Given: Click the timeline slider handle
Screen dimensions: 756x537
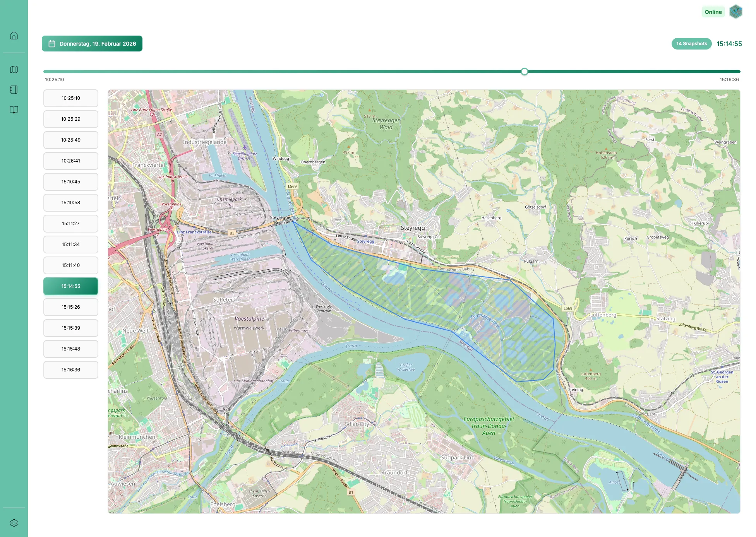Looking at the screenshot, I should point(525,72).
